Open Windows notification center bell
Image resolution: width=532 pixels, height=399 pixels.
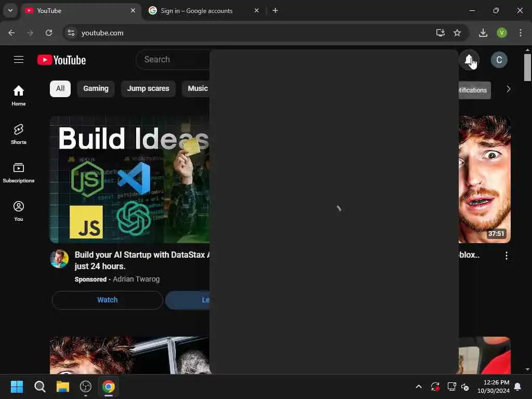(x=518, y=387)
